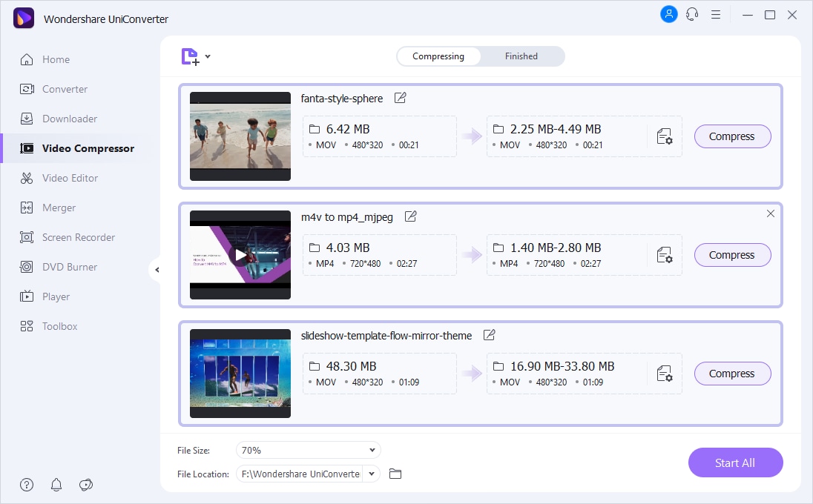Open the add file dropdown arrow
The image size is (813, 504).
click(x=208, y=56)
